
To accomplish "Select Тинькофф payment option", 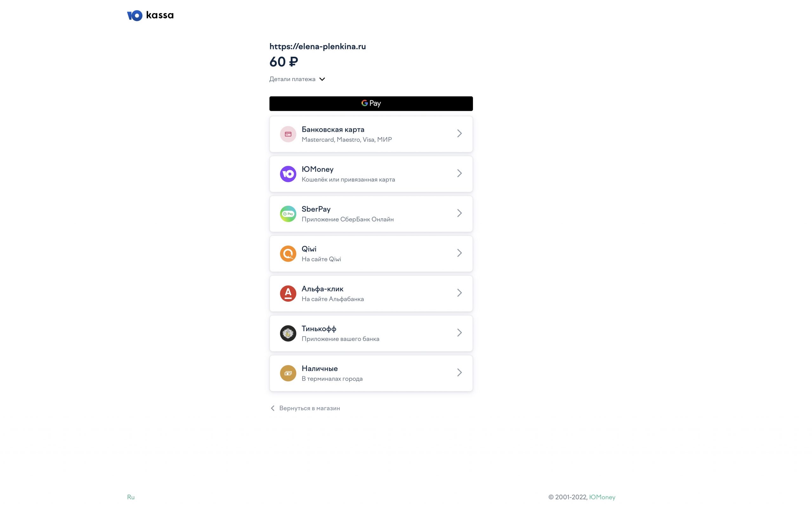I will coord(371,333).
